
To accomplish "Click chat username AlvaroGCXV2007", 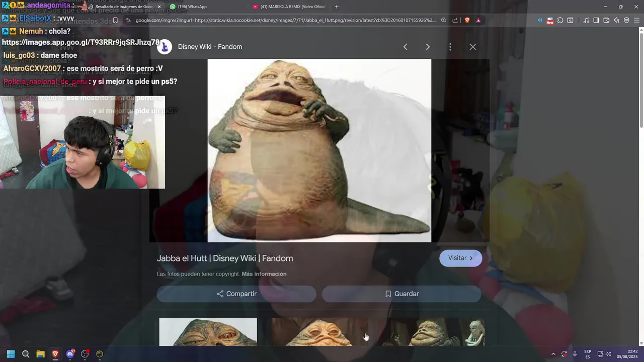I will pos(32,68).
